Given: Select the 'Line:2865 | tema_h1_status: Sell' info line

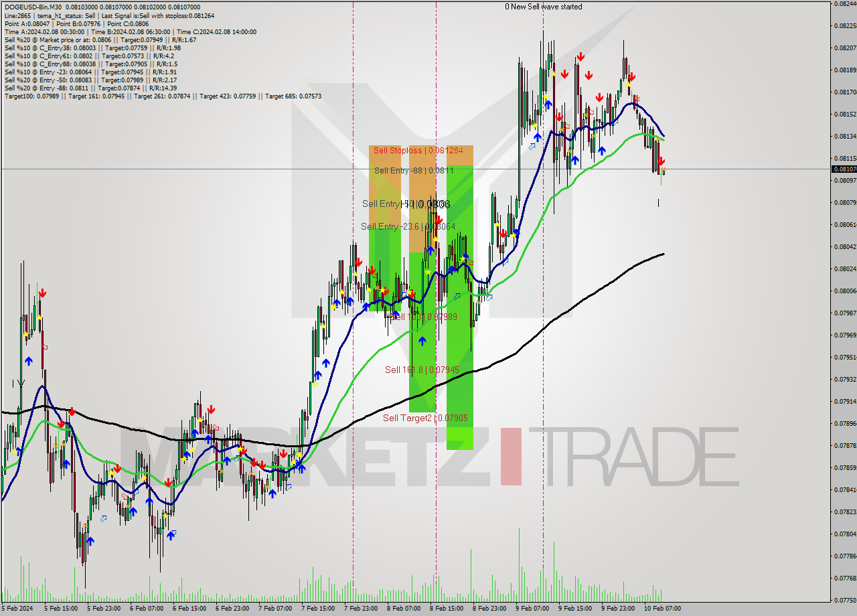Looking at the screenshot, I should point(109,15).
